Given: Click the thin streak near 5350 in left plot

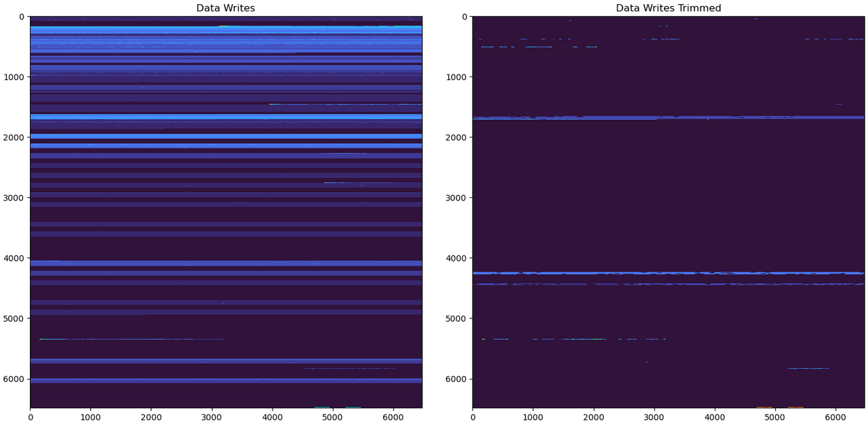Looking at the screenshot, I should coord(136,339).
